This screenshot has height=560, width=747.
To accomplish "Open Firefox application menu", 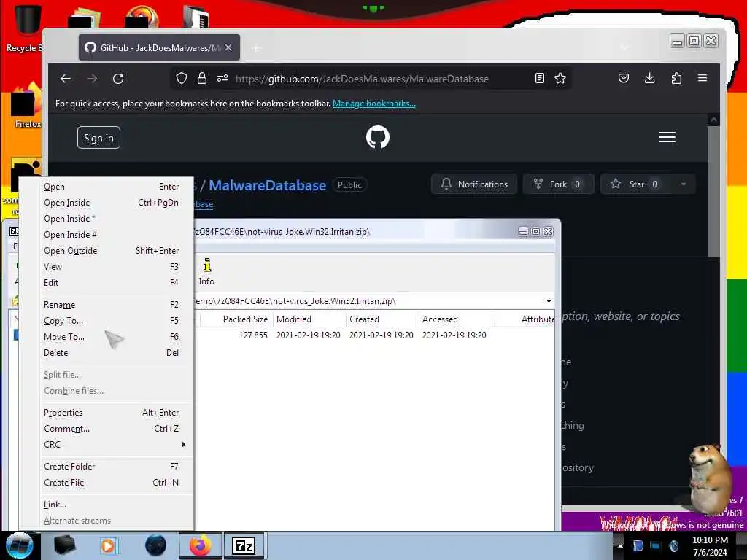I will [x=703, y=78].
